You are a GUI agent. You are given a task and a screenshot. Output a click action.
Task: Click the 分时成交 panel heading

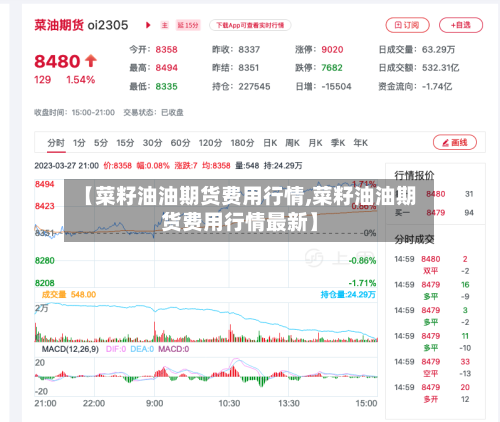pos(414,239)
